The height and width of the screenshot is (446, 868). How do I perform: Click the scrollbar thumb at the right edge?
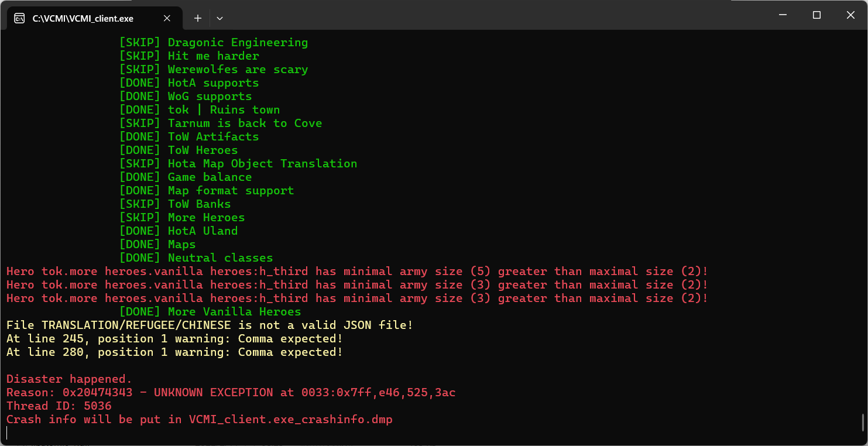tap(863, 421)
